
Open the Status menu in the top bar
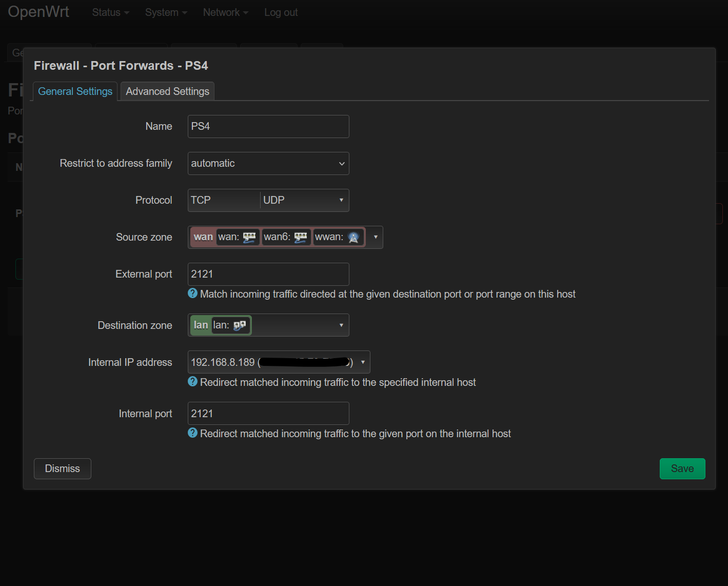coord(110,12)
